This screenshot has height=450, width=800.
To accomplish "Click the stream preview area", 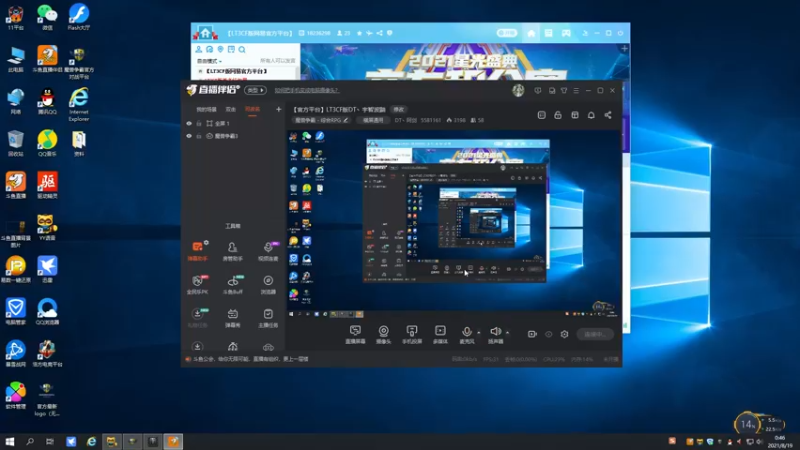I will pyautogui.click(x=454, y=224).
